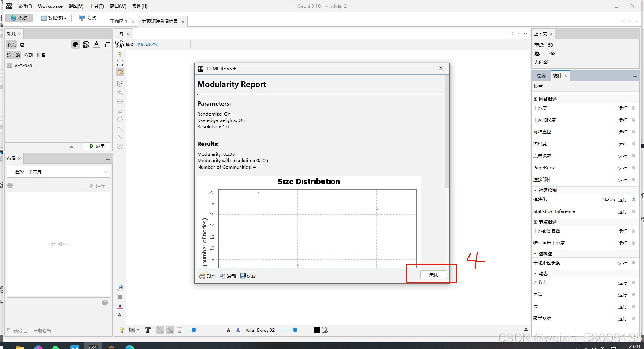Toggle the background lightbulb icon
This screenshot has height=349, width=644.
(x=121, y=330)
